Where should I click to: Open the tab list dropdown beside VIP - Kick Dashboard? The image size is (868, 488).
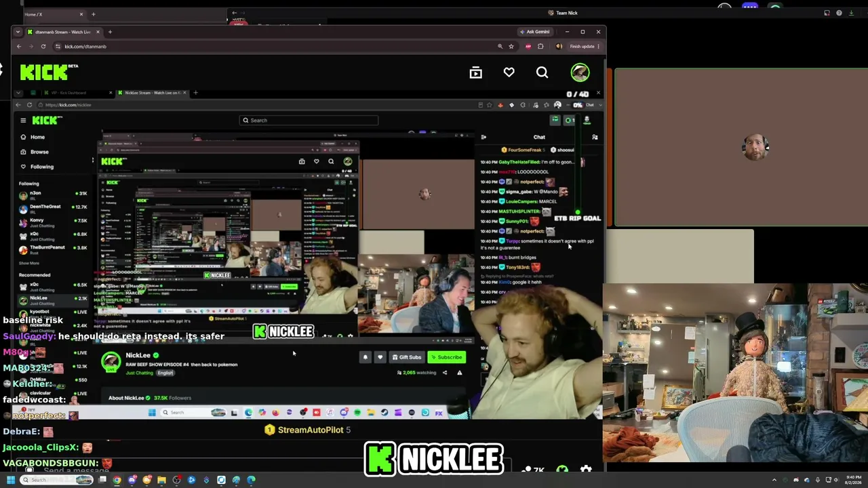coord(20,93)
